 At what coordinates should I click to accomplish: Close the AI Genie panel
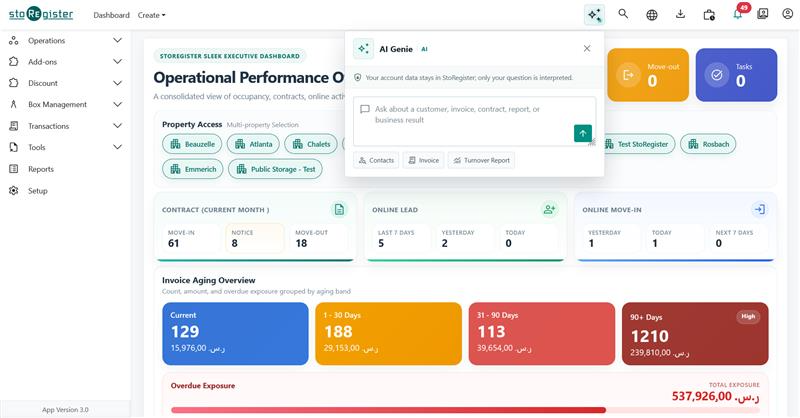[x=587, y=48]
